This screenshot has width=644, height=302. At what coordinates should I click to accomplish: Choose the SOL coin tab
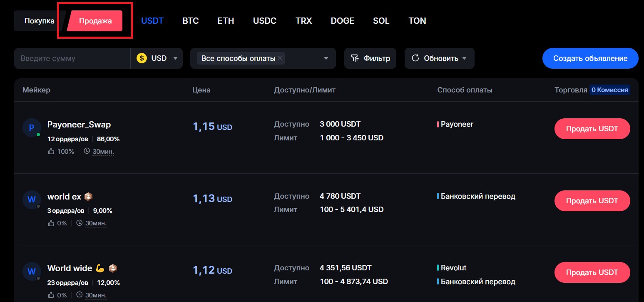(x=381, y=21)
